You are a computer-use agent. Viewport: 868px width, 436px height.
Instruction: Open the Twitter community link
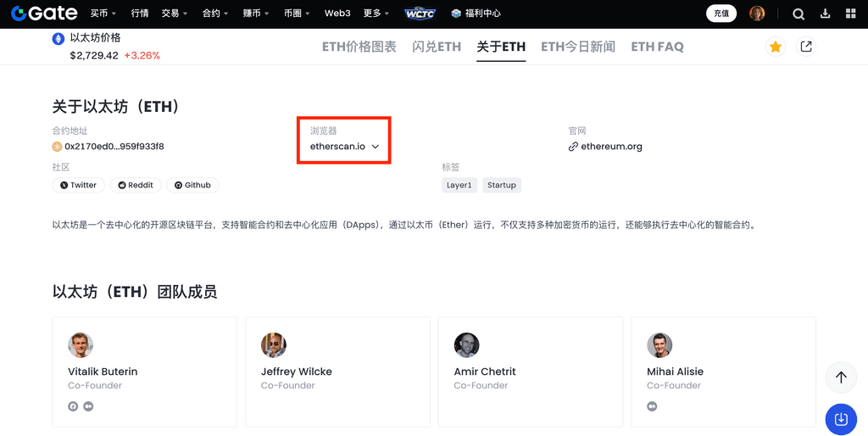78,185
